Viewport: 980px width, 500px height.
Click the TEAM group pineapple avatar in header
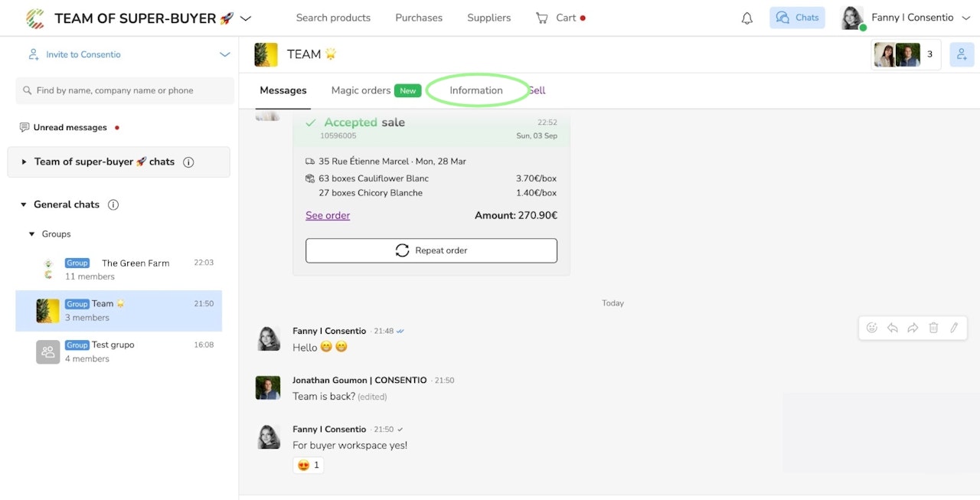pos(266,54)
